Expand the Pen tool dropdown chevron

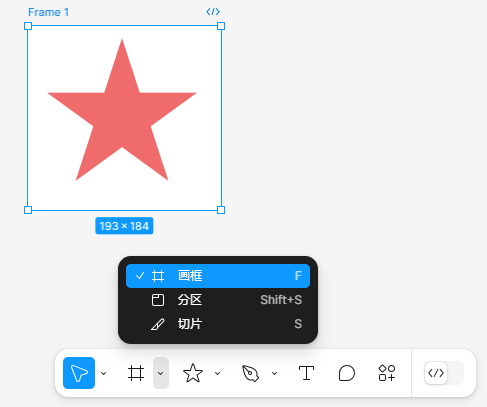tap(275, 373)
